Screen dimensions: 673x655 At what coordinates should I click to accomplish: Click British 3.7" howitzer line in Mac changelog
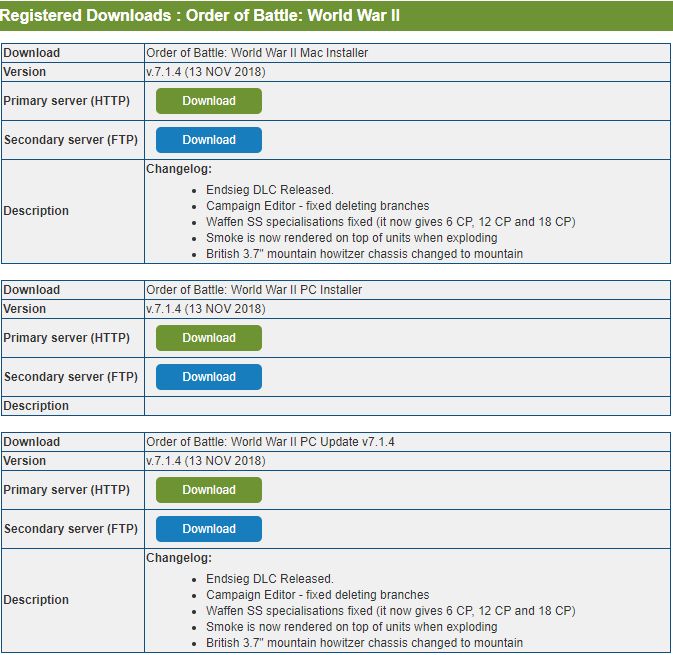coord(364,253)
